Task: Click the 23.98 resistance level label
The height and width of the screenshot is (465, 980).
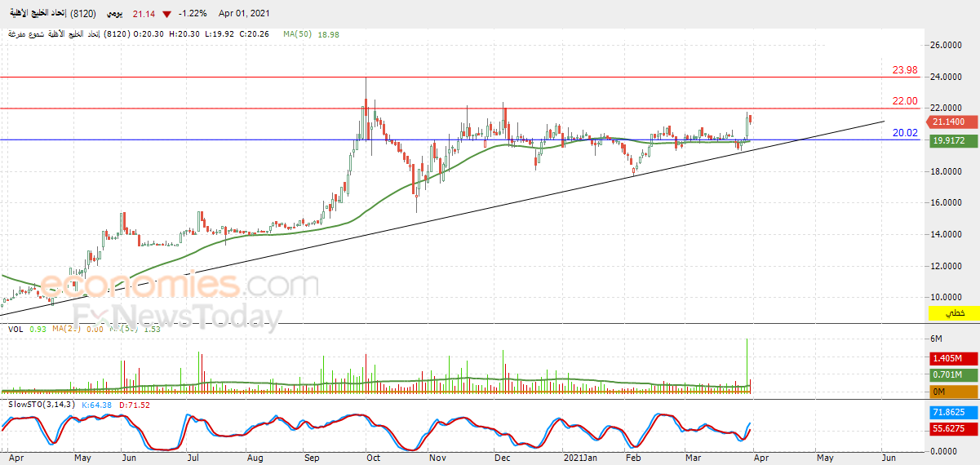Action: coord(905,69)
